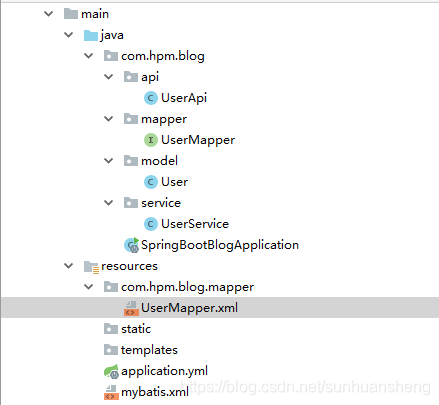
Task: Open application.yml file
Action: pos(165,371)
